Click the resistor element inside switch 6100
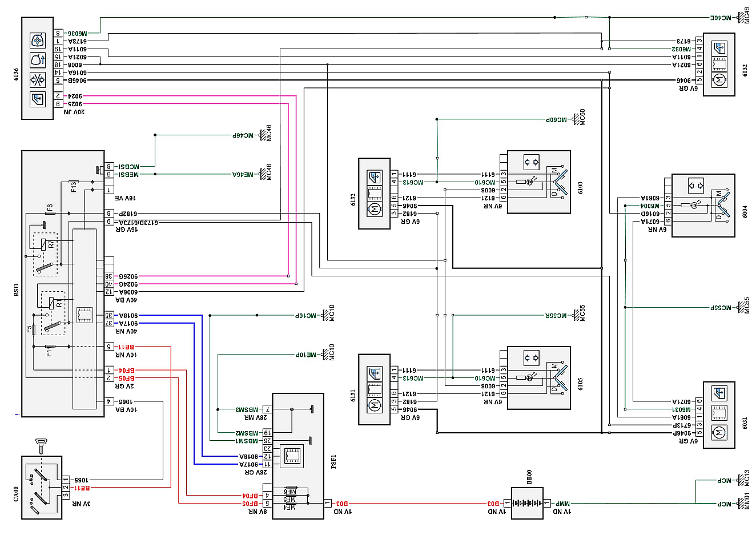This screenshot has width=756, height=535. coord(521,182)
